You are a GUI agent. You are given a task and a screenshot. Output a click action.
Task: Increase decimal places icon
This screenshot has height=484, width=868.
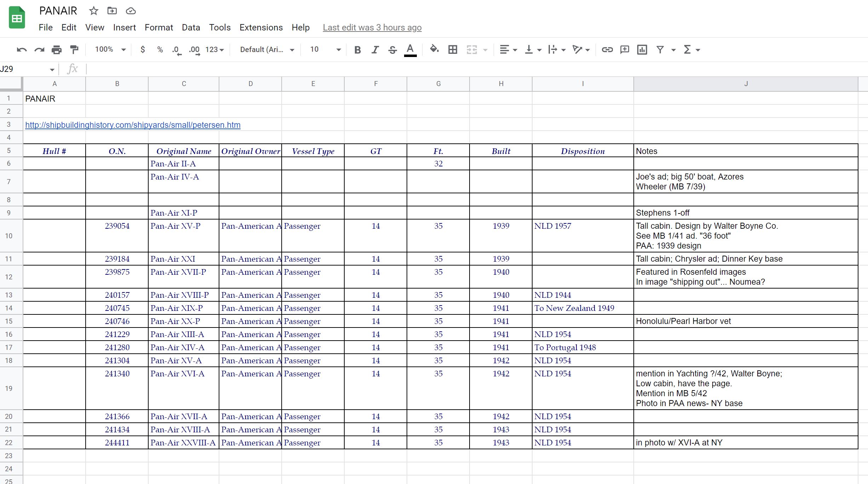[194, 50]
